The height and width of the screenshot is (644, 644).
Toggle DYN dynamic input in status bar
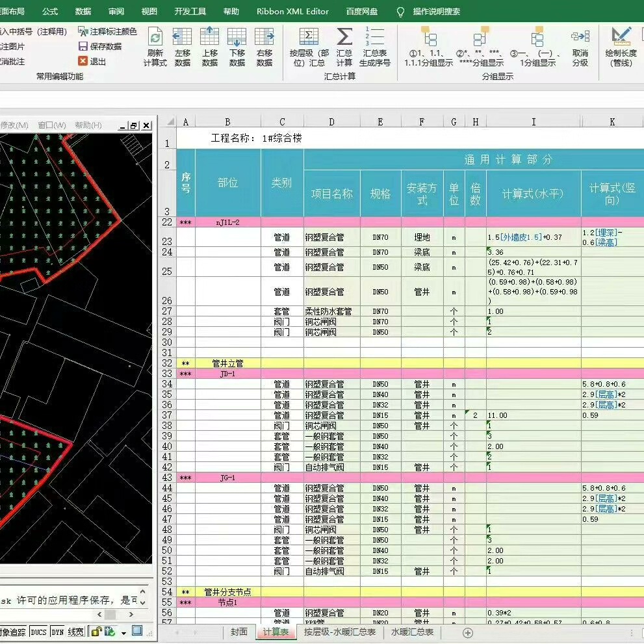pos(58,631)
